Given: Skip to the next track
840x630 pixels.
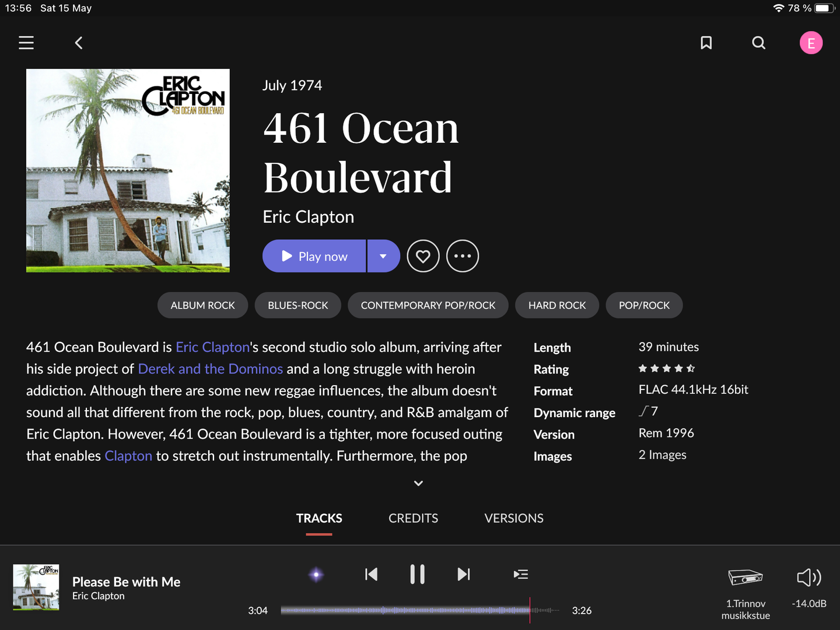Looking at the screenshot, I should pos(464,575).
